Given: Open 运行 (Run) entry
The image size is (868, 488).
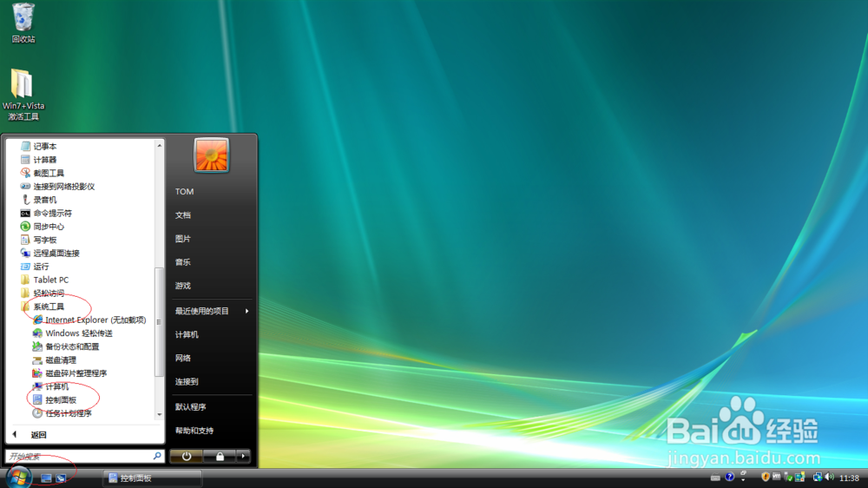Looking at the screenshot, I should click(35, 267).
